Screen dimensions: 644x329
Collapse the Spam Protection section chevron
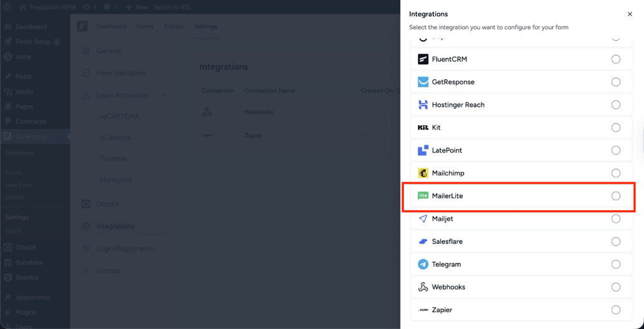[163, 96]
